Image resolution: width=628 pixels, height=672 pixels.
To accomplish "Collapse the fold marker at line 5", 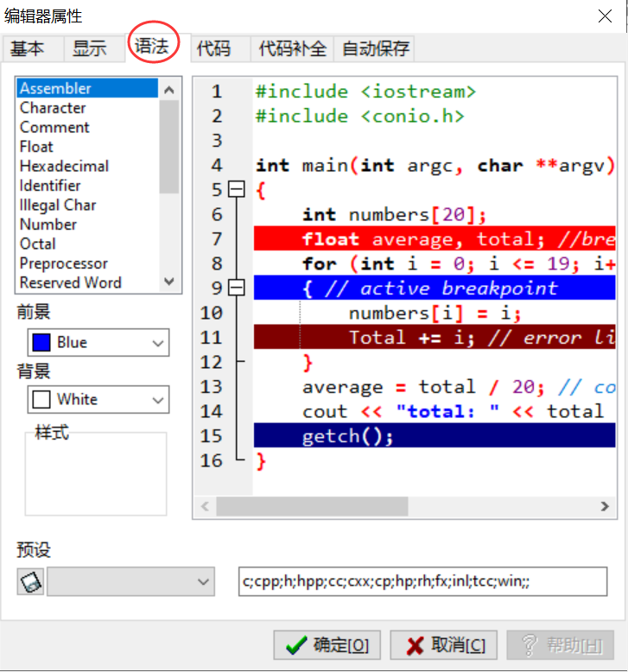I will tap(236, 189).
